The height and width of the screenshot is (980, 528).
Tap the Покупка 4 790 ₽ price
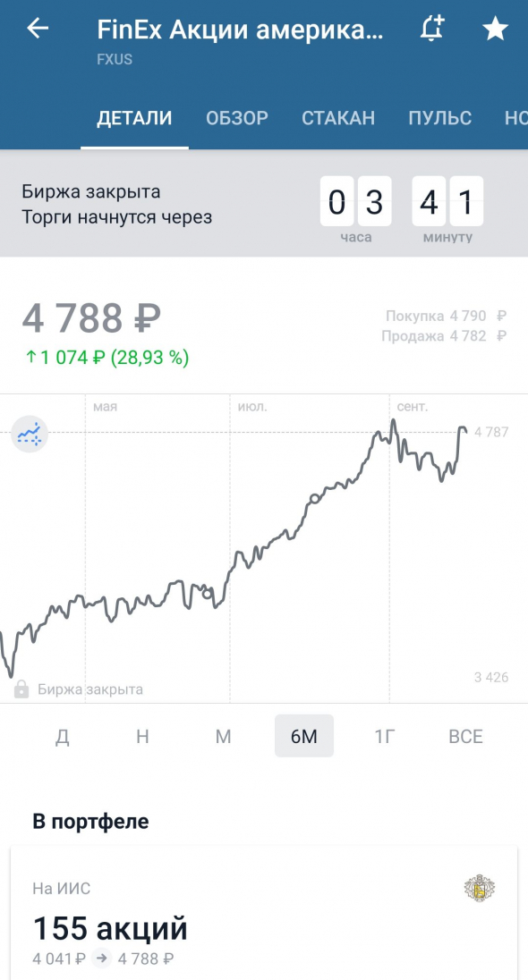(x=446, y=316)
